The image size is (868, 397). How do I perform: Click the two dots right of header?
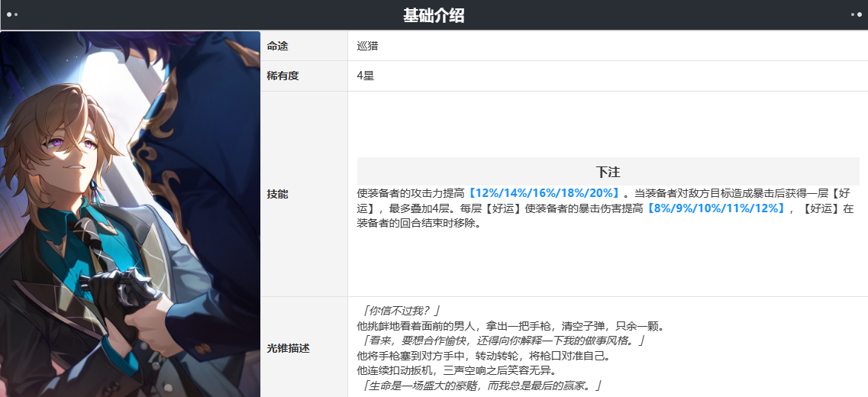pyautogui.click(x=856, y=15)
